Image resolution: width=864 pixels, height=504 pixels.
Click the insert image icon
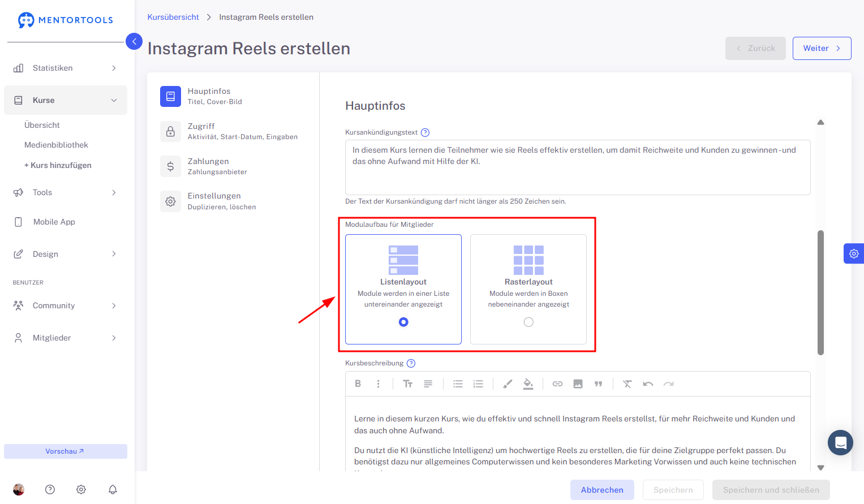point(578,384)
